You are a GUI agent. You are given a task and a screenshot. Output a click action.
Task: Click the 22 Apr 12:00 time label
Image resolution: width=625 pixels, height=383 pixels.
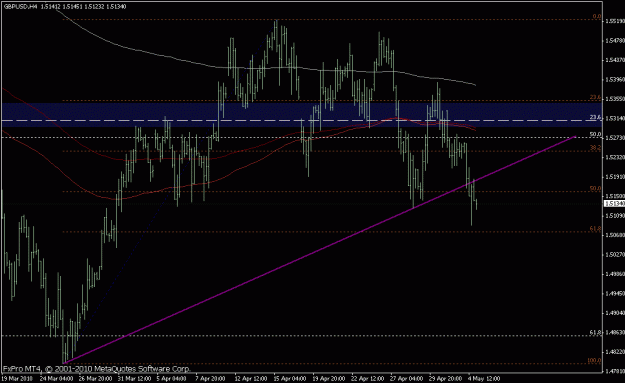click(x=368, y=378)
